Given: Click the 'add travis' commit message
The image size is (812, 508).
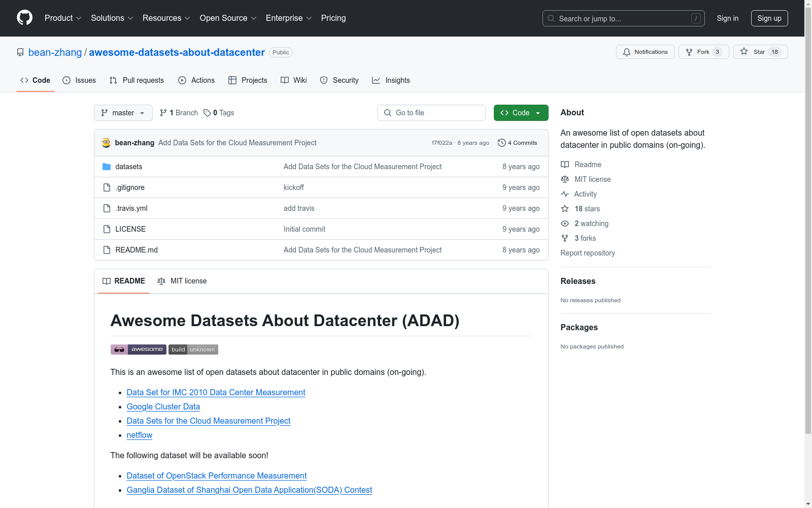Looking at the screenshot, I should [299, 208].
